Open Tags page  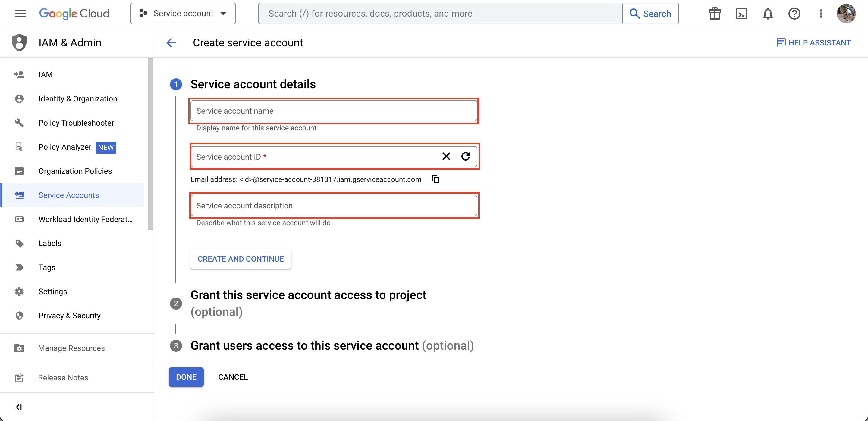(x=72, y=267)
